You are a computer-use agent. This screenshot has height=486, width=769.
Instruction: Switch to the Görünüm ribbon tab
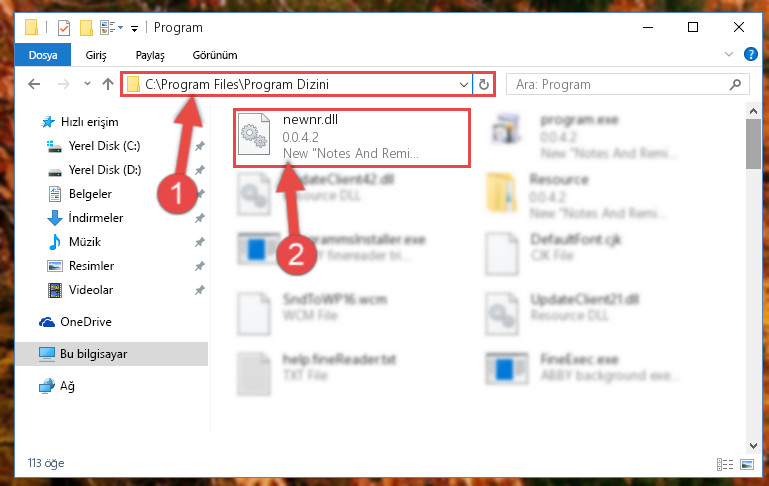click(x=215, y=55)
